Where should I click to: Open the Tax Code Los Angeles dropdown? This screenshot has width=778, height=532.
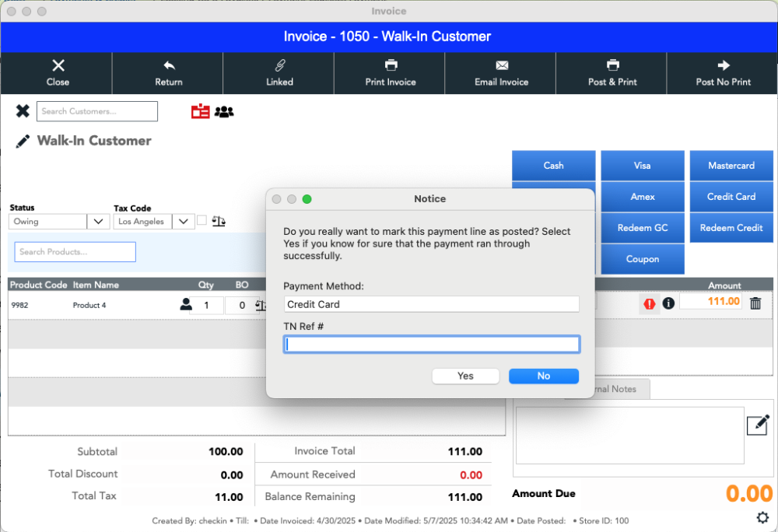183,222
